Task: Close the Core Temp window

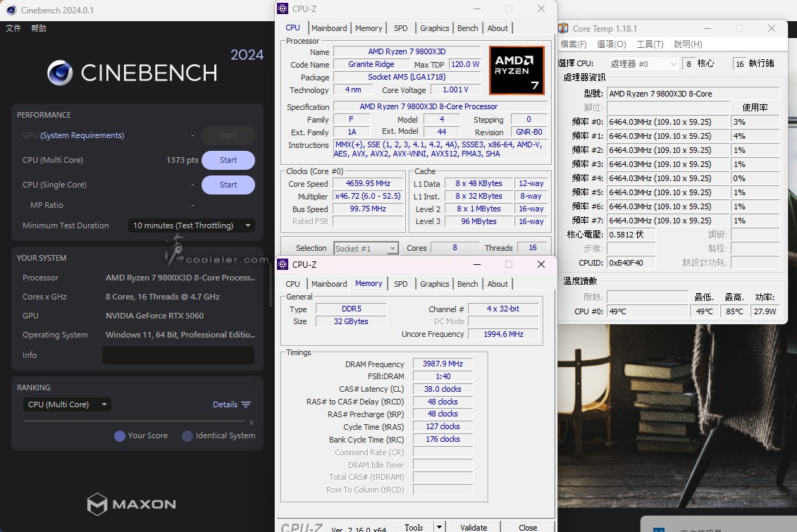Action: 772,28
